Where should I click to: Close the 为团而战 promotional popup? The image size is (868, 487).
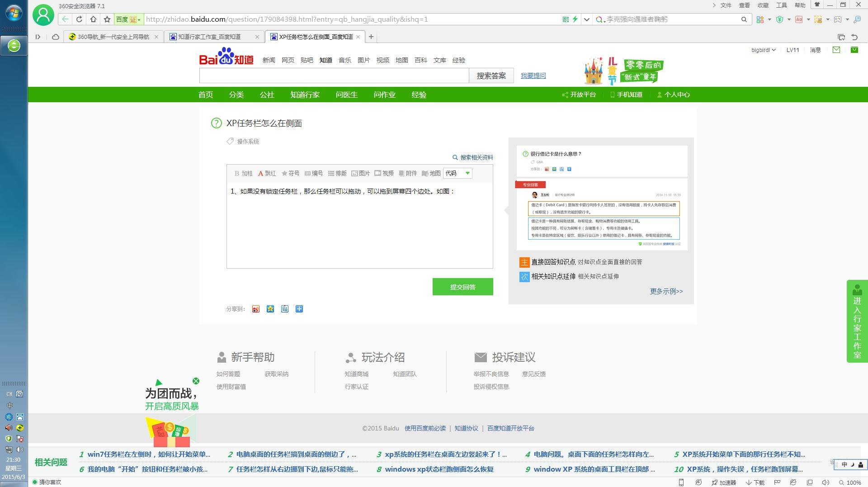coord(196,381)
